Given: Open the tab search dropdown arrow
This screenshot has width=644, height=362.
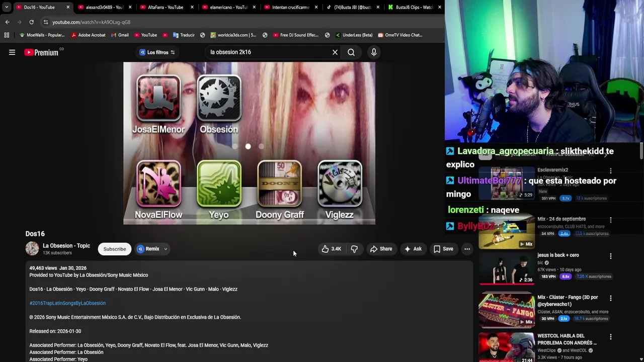Looking at the screenshot, I should 7,7.
